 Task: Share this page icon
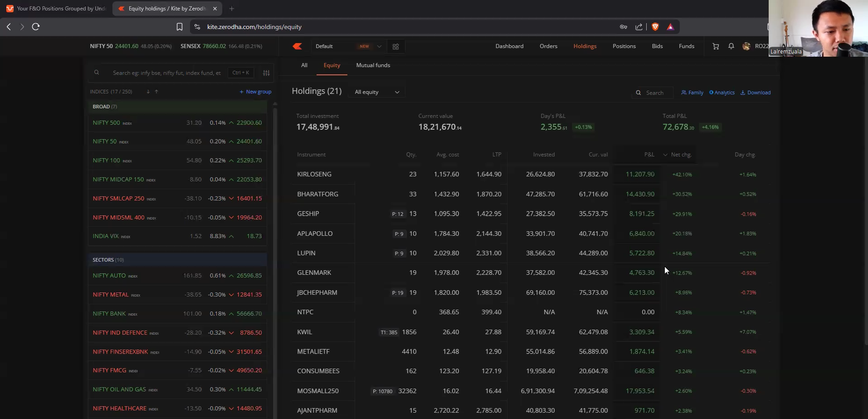coord(639,27)
